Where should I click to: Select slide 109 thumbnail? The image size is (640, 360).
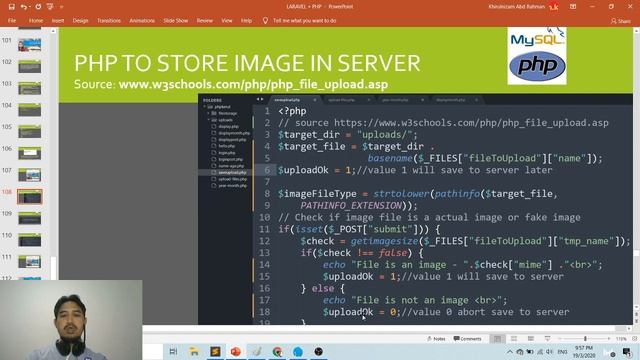click(x=29, y=218)
